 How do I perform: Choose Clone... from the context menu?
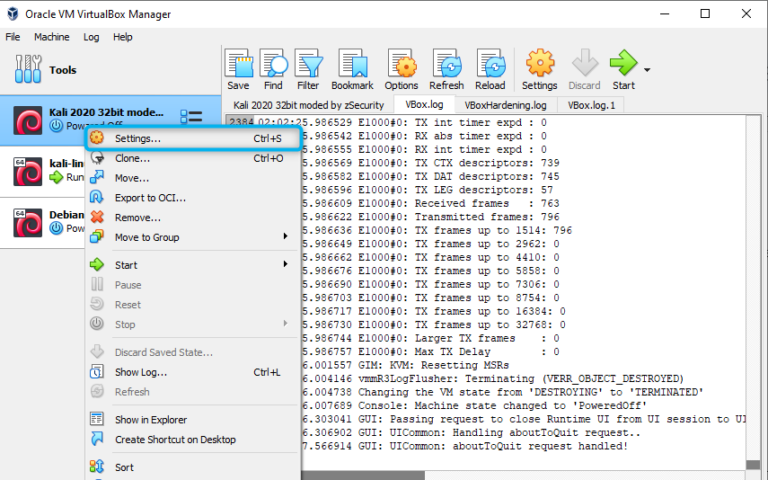132,158
